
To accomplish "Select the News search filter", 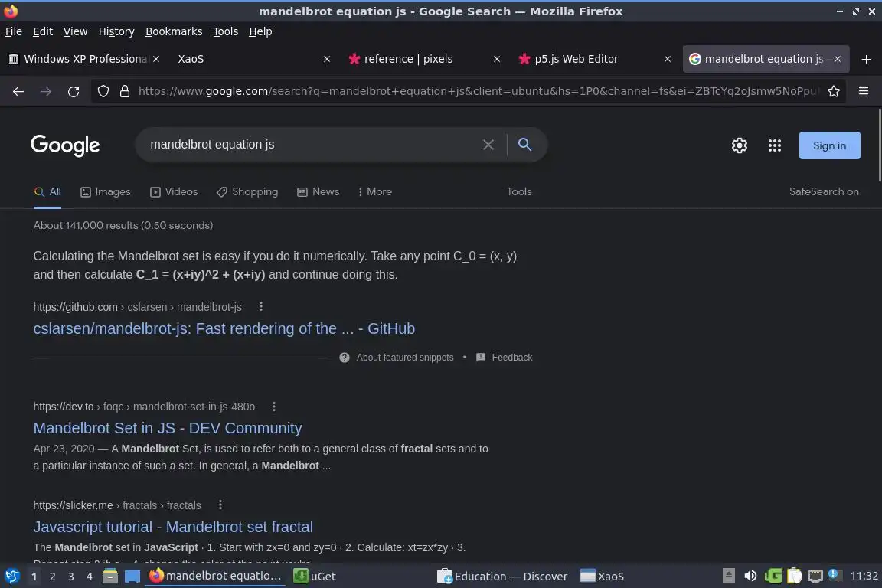I will (318, 192).
